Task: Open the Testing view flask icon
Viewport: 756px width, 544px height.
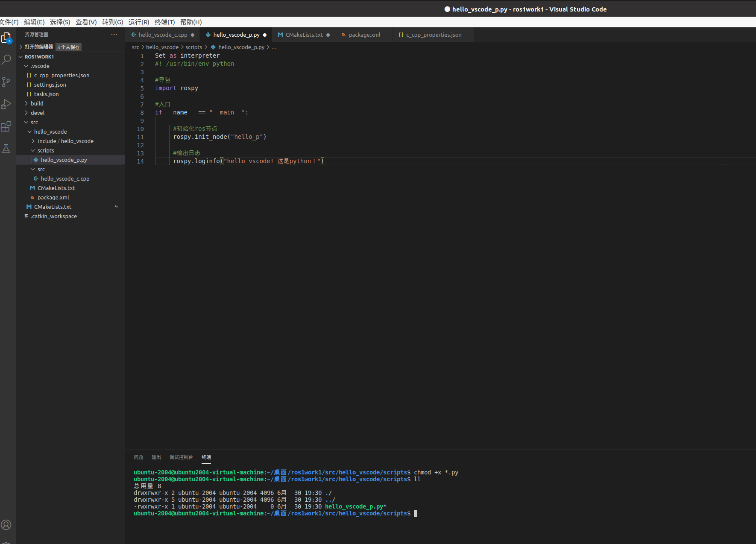Action: click(x=6, y=148)
